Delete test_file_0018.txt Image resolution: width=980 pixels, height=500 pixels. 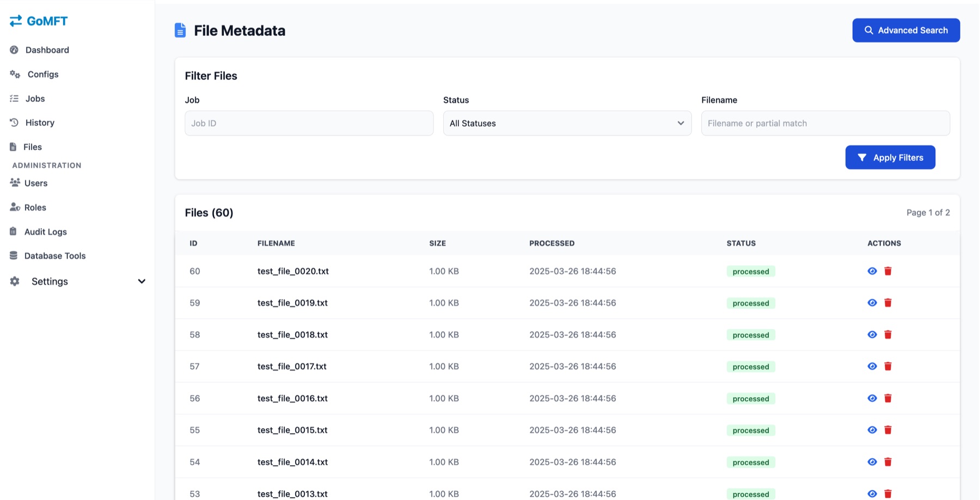888,335
